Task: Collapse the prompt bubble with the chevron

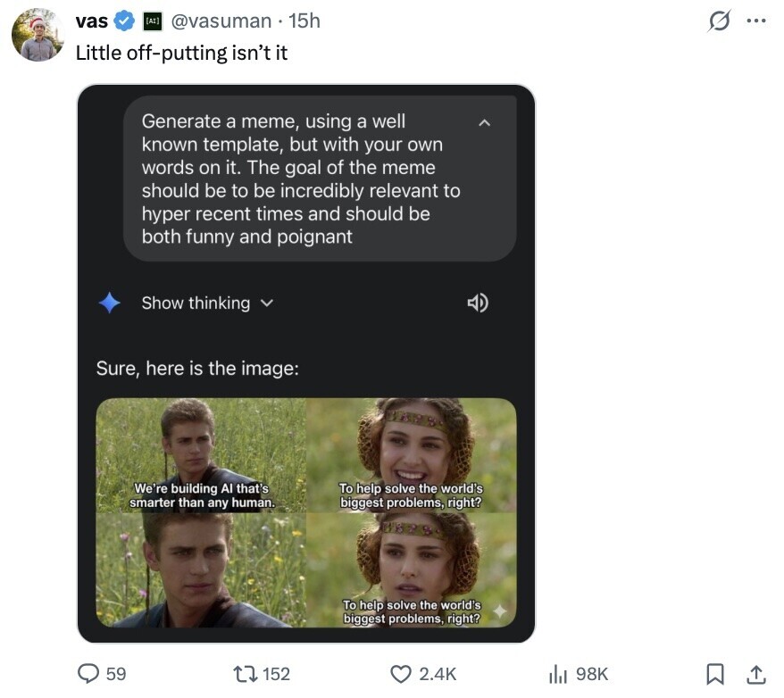Action: coord(485,121)
